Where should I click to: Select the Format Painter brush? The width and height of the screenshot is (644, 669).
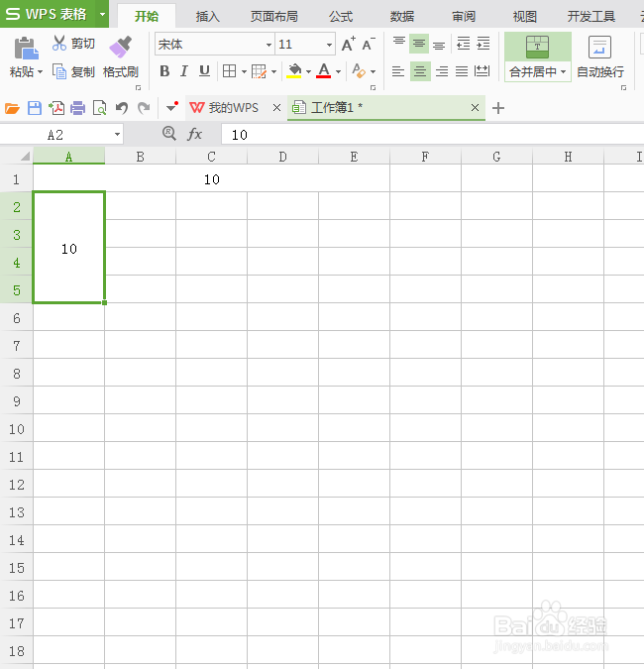(x=121, y=47)
